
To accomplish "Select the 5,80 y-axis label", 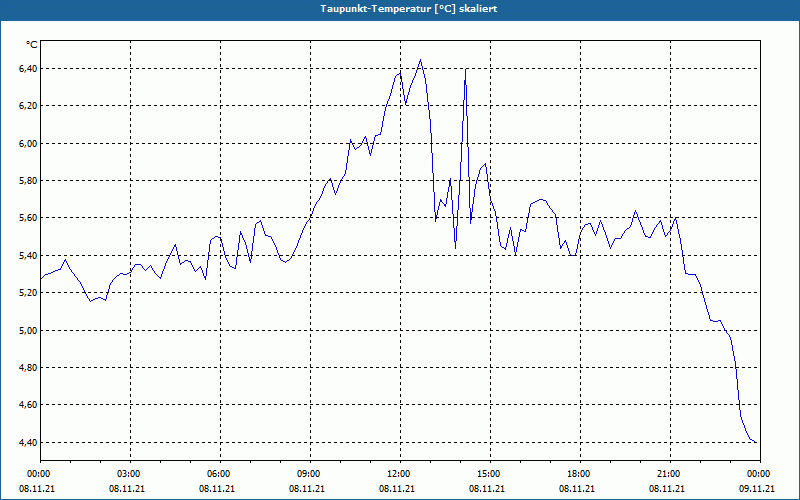I will [x=28, y=181].
